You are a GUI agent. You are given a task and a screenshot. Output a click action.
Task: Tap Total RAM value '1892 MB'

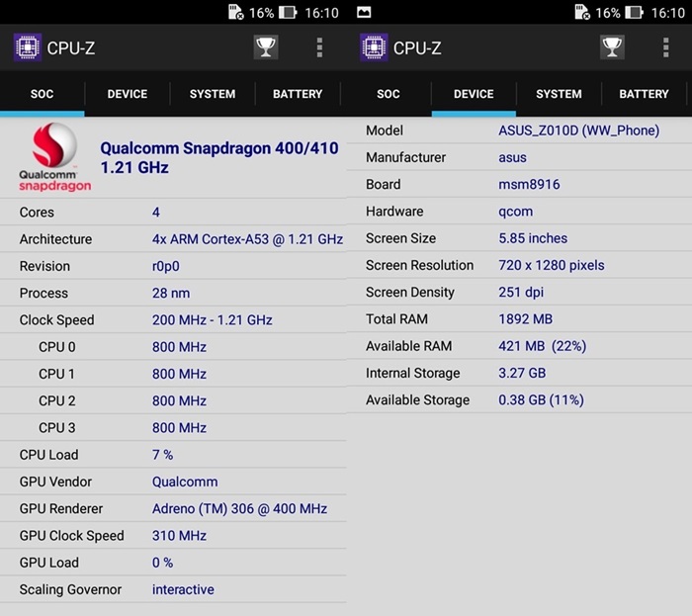525,319
